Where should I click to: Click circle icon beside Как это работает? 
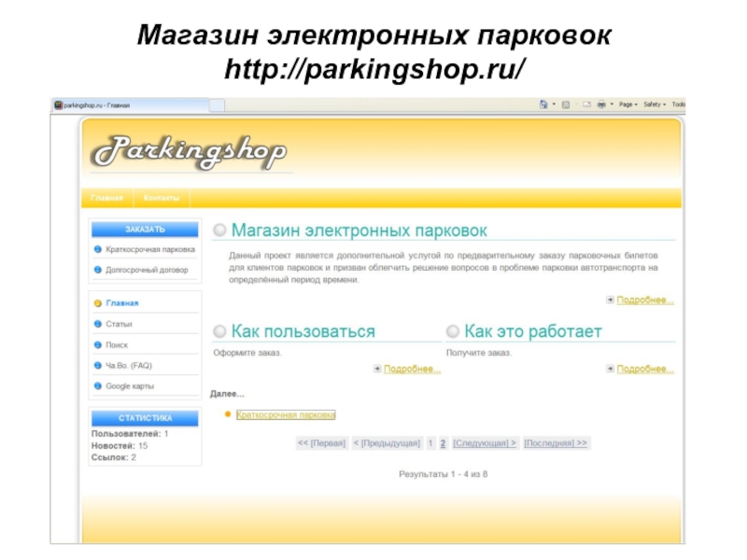[453, 331]
